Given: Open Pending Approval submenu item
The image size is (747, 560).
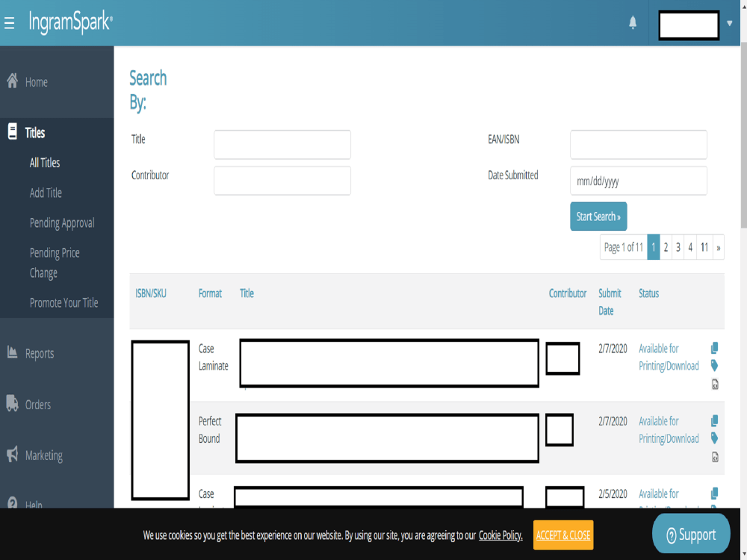Looking at the screenshot, I should [x=62, y=223].
